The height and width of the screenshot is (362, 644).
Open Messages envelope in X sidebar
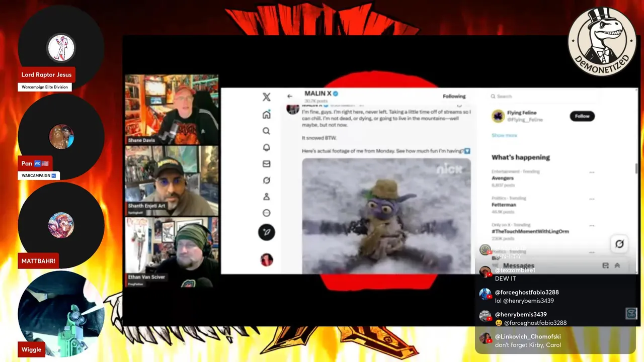click(266, 164)
